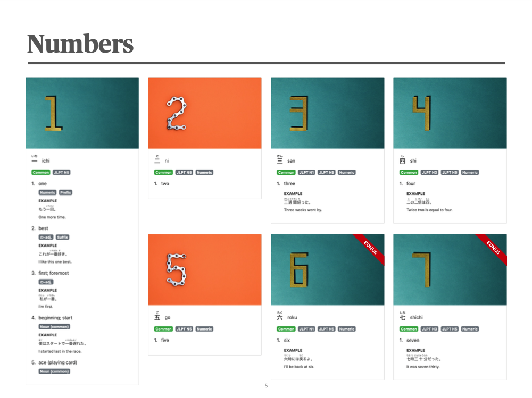Image resolution: width=532 pixels, height=398 pixels.
Task: Select the JLPT N3 tag under shi
Action: (429, 172)
